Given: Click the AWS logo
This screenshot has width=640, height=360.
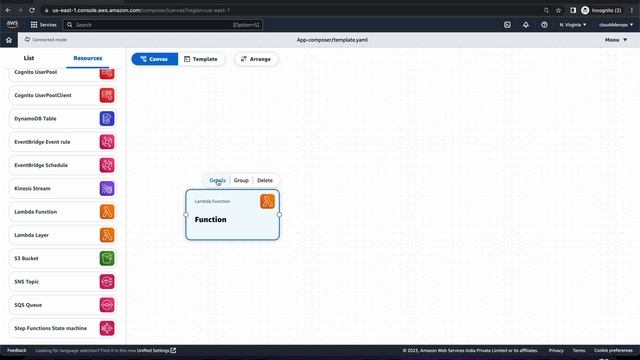Looking at the screenshot, I should 12,24.
